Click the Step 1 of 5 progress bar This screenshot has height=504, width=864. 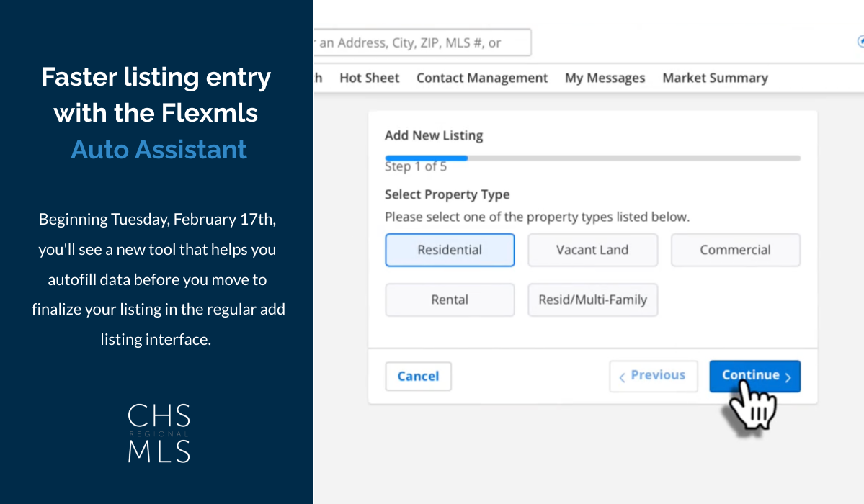tap(592, 158)
